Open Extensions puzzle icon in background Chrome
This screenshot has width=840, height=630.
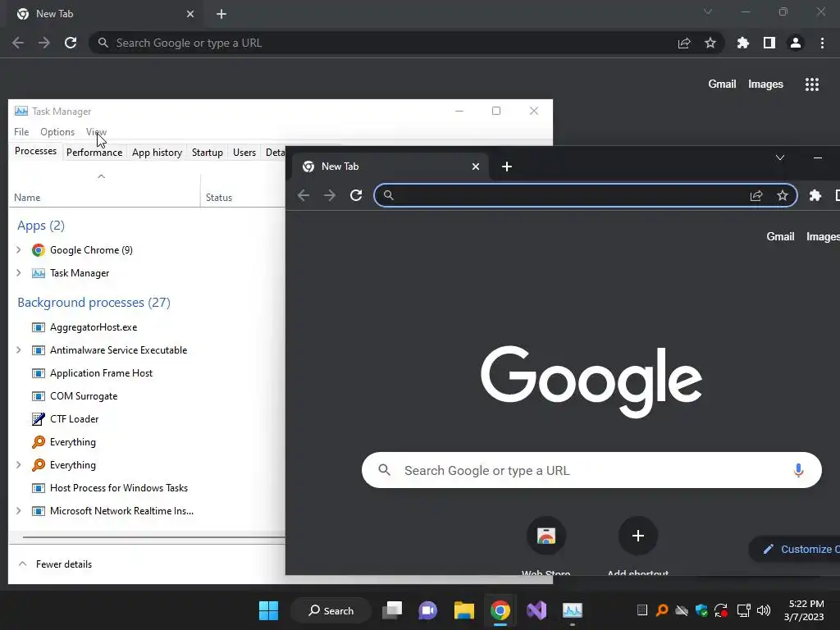pos(743,43)
